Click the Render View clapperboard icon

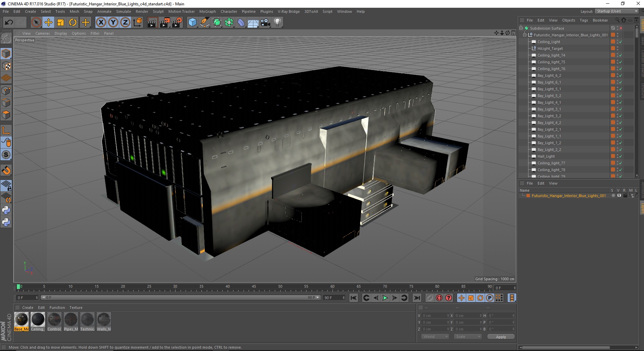coord(152,23)
